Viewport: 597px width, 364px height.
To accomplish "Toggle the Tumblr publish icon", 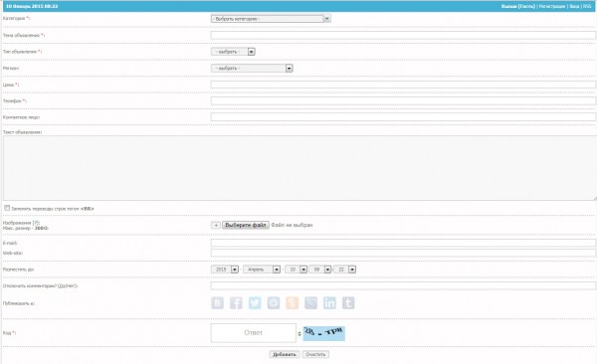I will (348, 303).
